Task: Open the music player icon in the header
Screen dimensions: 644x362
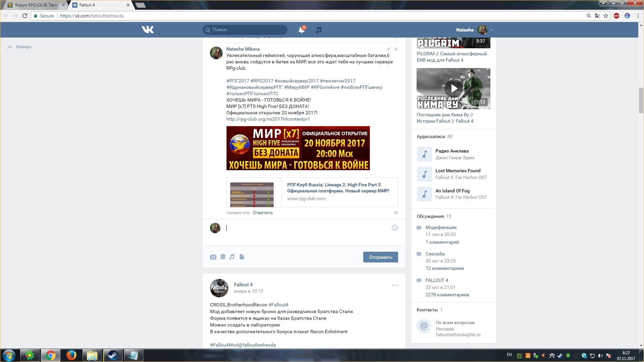Action: coord(318,30)
